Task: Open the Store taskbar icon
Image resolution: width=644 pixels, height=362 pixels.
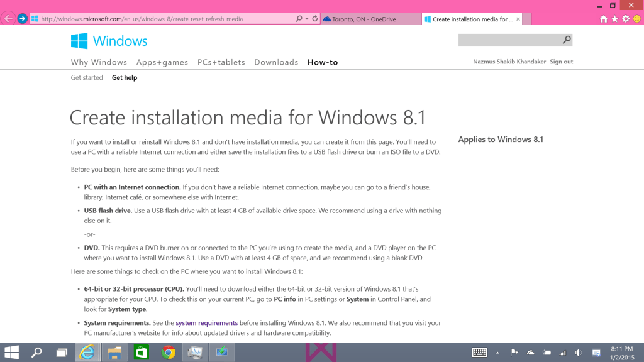Action: point(142,353)
